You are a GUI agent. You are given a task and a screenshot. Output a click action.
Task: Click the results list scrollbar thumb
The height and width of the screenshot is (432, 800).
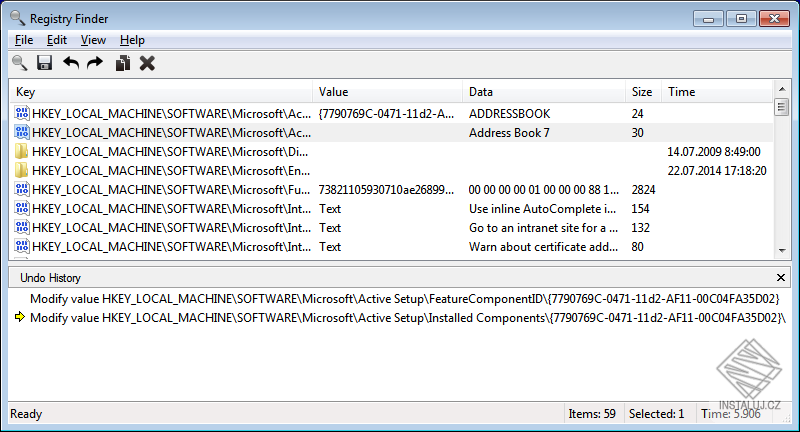[782, 108]
